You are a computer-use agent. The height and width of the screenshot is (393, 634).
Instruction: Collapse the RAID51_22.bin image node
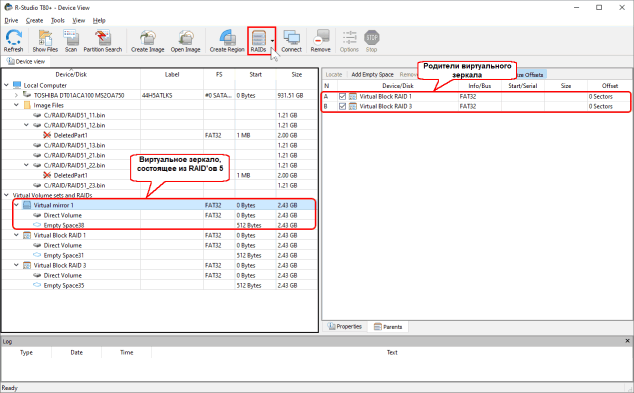point(26,165)
